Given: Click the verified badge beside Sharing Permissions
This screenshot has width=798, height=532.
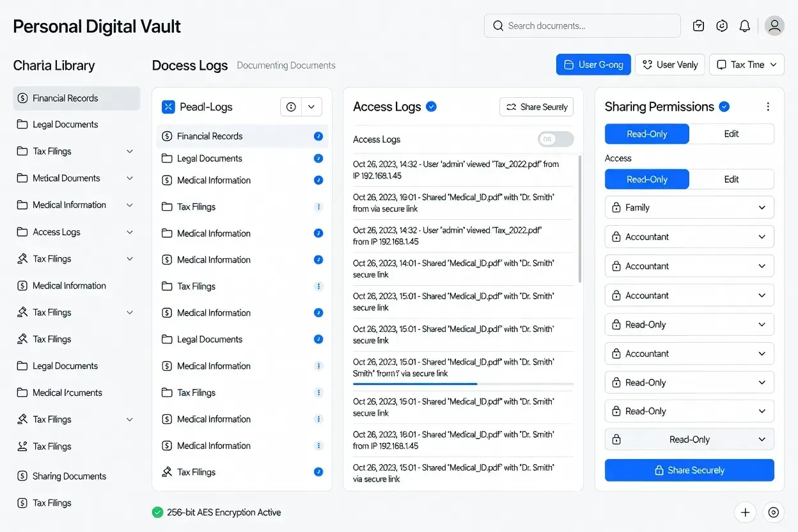Looking at the screenshot, I should (724, 107).
